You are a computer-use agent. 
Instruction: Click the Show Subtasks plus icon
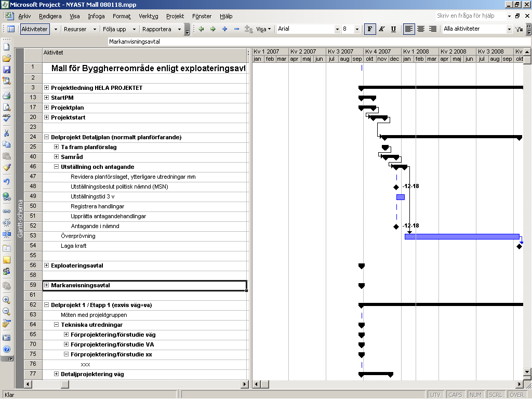coord(224,29)
